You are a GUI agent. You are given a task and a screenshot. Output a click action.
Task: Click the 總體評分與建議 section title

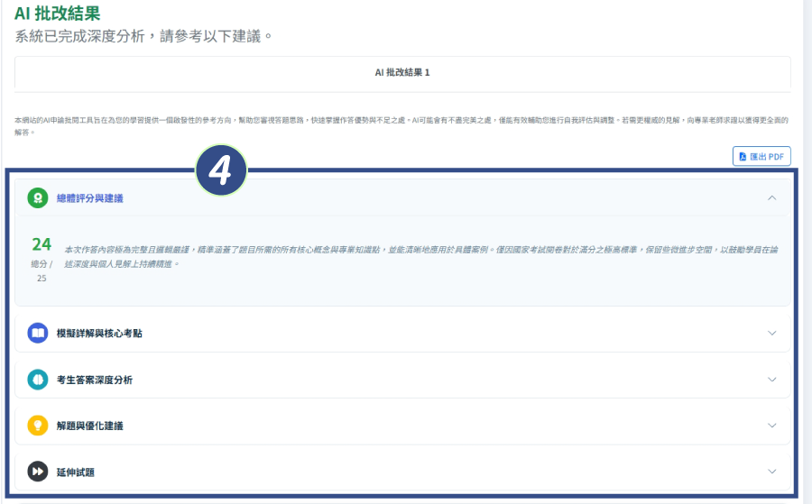click(89, 197)
